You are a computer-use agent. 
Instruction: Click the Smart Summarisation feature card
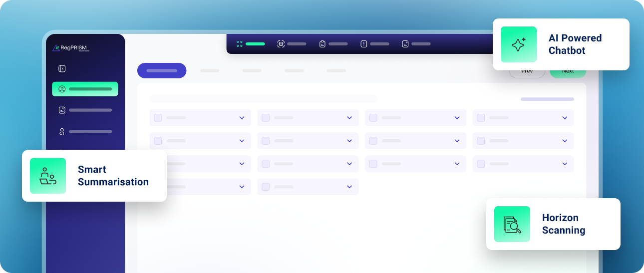coord(94,176)
